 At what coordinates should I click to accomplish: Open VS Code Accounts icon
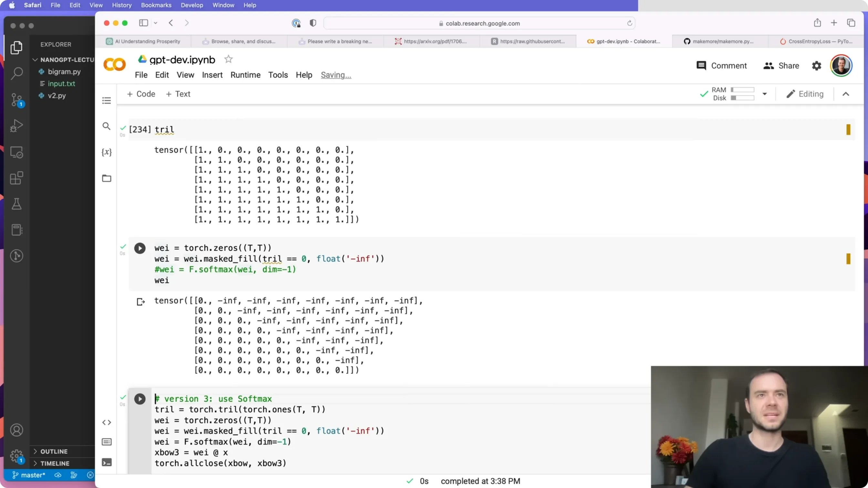click(16, 430)
